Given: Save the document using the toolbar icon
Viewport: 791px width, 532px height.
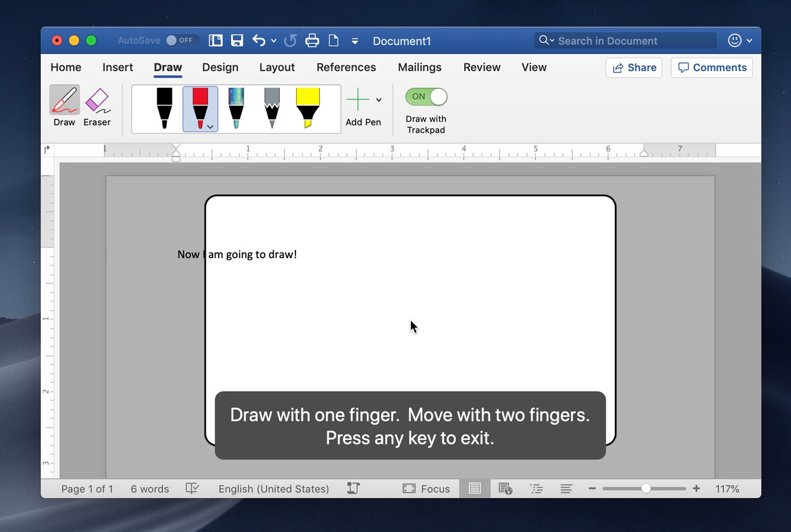Looking at the screenshot, I should 237,40.
